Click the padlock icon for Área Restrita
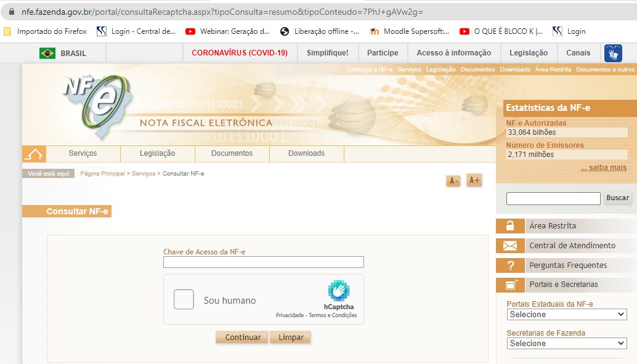 pyautogui.click(x=510, y=226)
